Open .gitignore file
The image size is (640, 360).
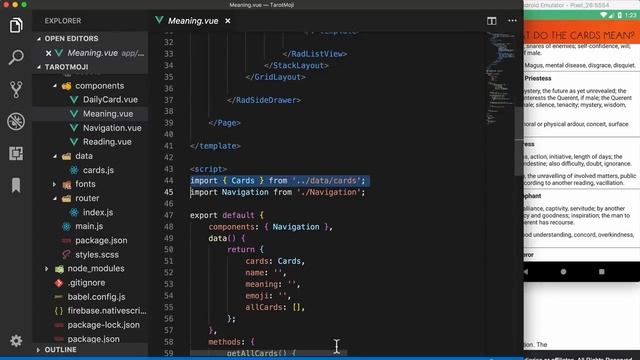pyautogui.click(x=86, y=283)
